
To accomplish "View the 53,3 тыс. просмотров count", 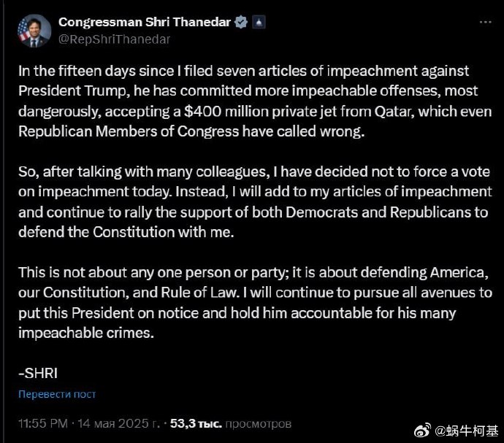I will pyautogui.click(x=231, y=423).
